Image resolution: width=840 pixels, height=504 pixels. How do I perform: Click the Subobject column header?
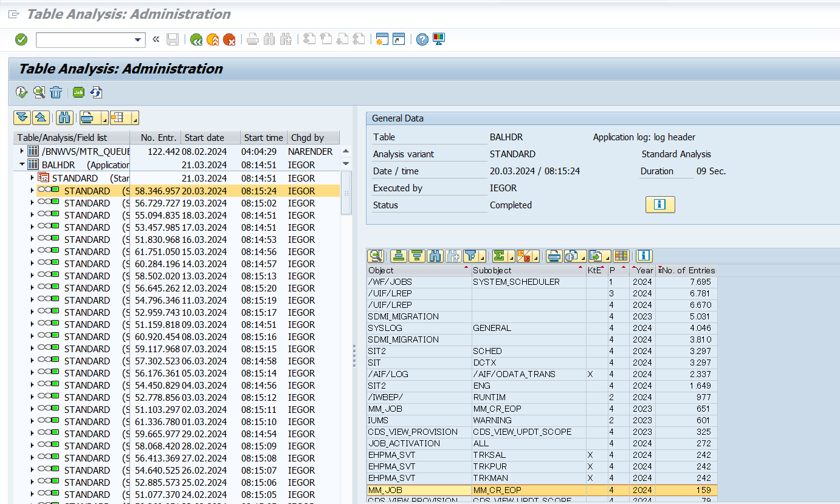pos(492,270)
